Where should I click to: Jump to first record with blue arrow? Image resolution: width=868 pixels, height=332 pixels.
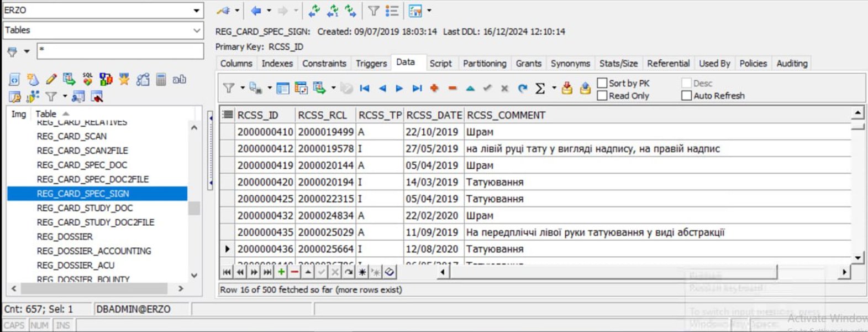364,89
